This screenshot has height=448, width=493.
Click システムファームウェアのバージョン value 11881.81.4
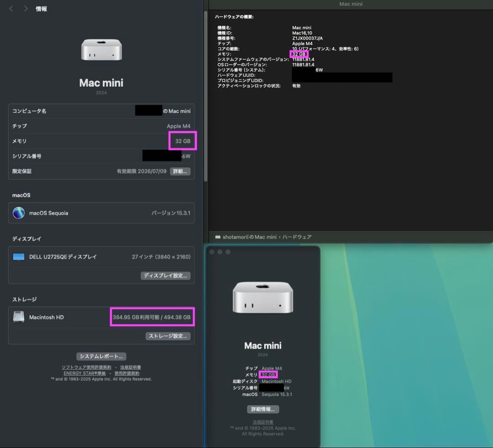click(x=303, y=59)
